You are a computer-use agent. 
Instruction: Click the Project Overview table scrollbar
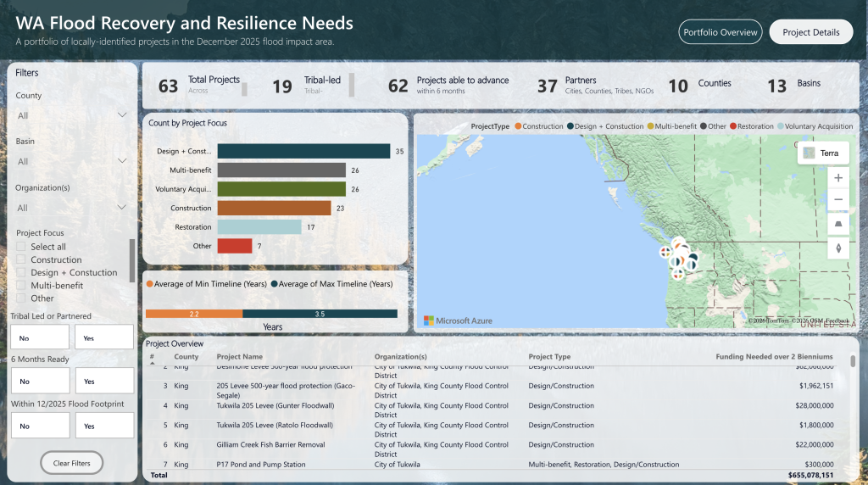point(853,362)
